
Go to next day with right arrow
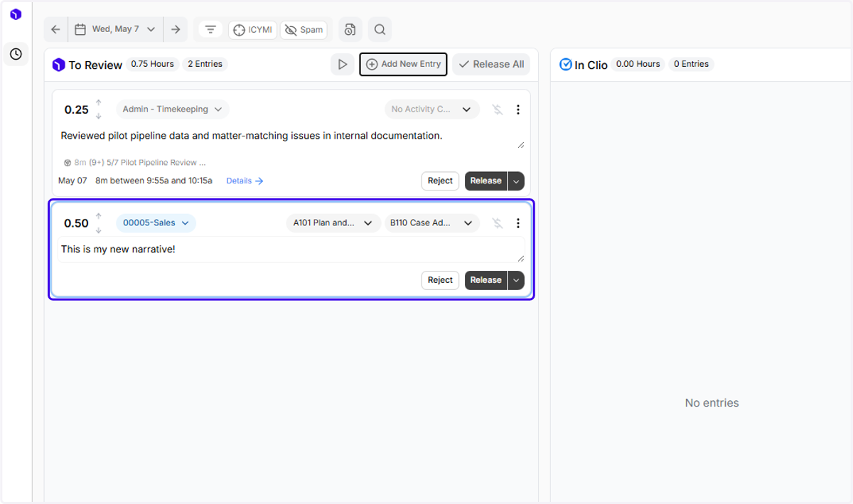coord(176,29)
